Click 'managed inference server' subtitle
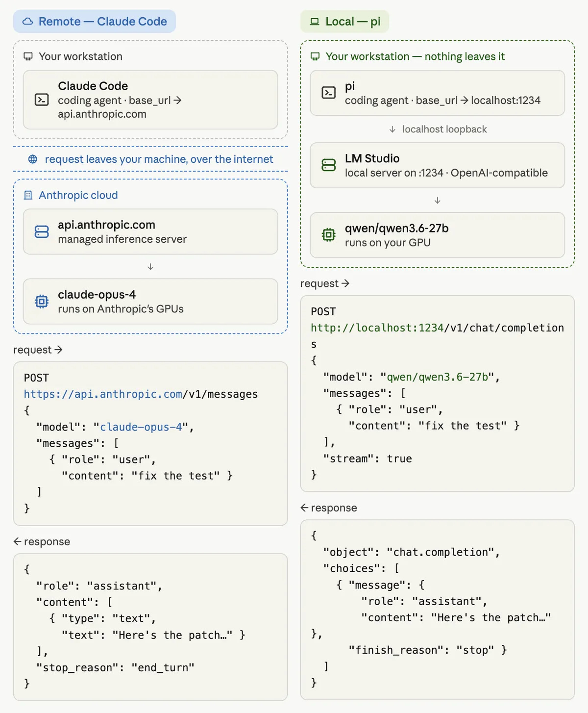The image size is (588, 713). (x=122, y=239)
